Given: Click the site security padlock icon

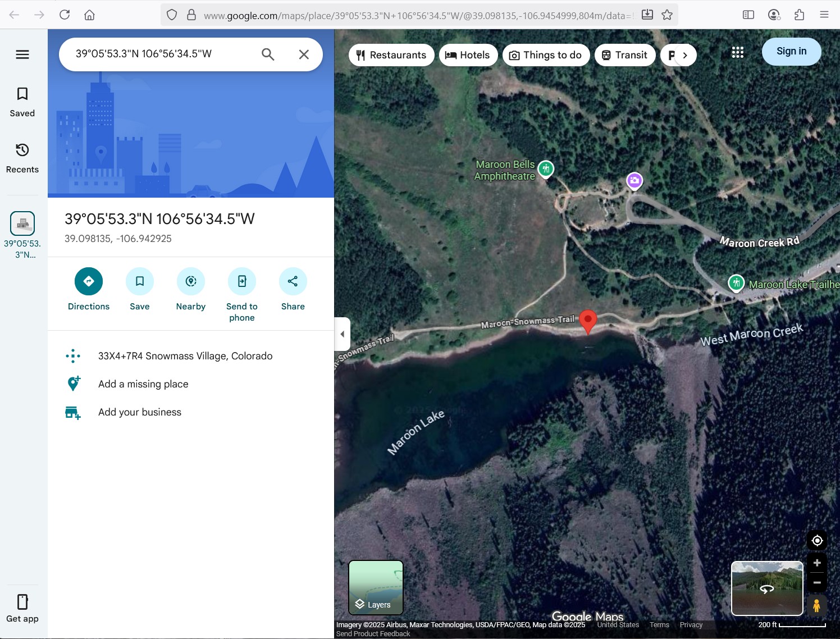Looking at the screenshot, I should pyautogui.click(x=191, y=15).
